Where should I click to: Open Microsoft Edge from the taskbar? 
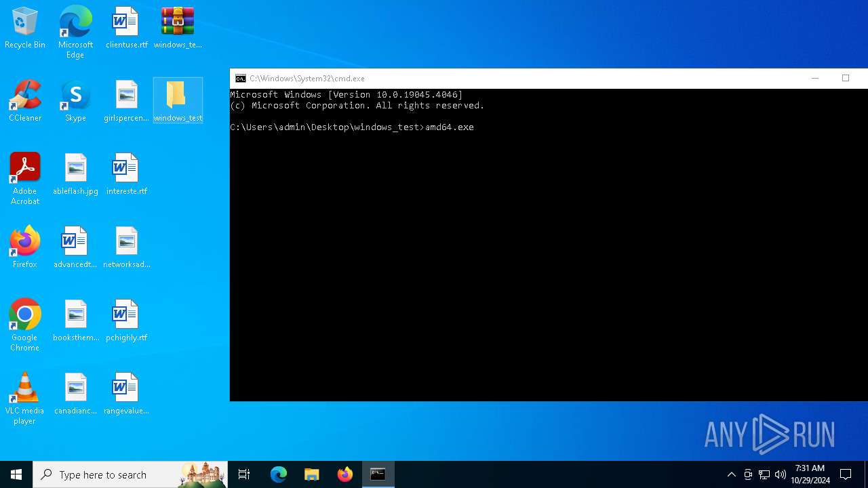coord(279,474)
